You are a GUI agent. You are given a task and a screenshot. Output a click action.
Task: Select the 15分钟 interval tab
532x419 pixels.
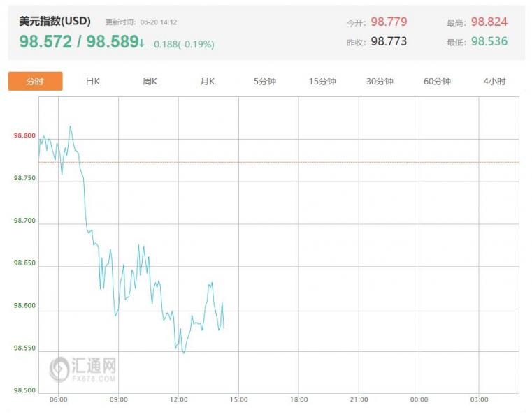click(322, 81)
